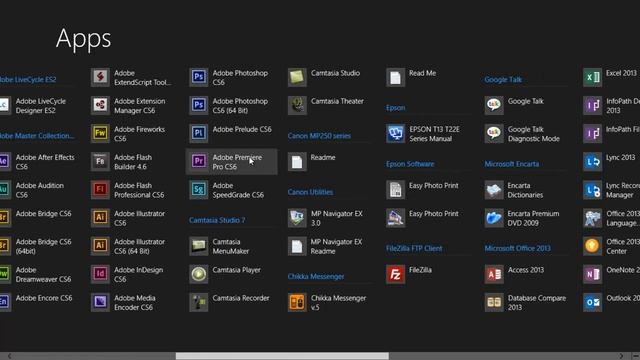The image size is (640, 360).
Task: Open EPSON T13 T22E Series Manual icon
Action: pyautogui.click(x=396, y=133)
